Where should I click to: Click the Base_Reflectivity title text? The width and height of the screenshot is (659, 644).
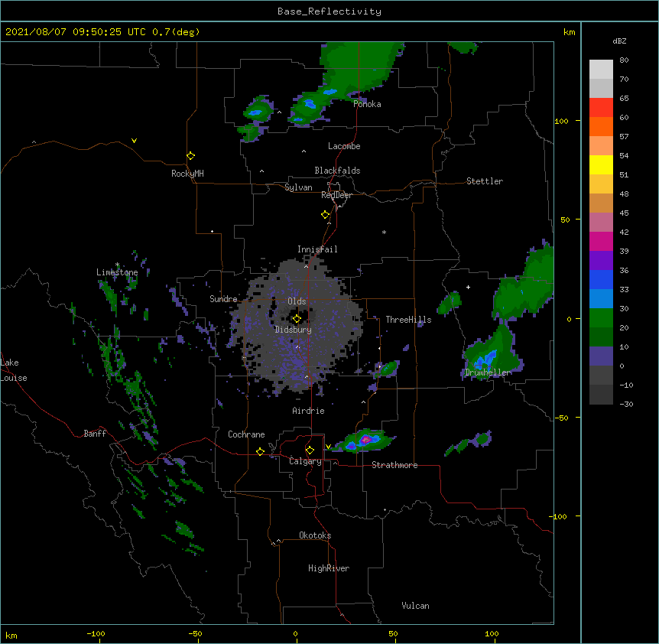(x=329, y=11)
